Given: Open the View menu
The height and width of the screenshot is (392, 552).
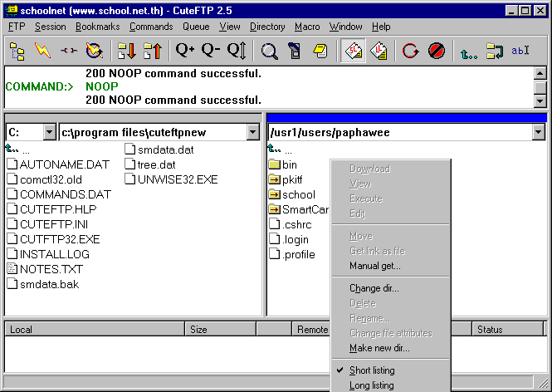Looking at the screenshot, I should pos(230,27).
